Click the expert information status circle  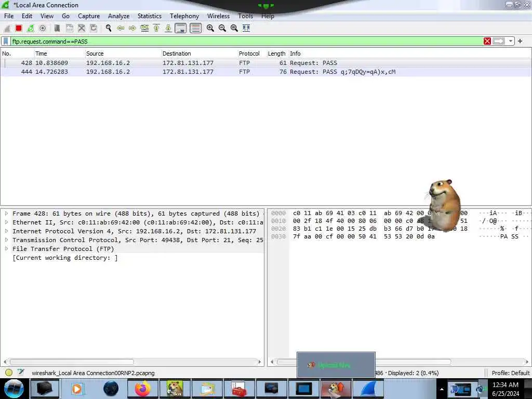click(9, 373)
